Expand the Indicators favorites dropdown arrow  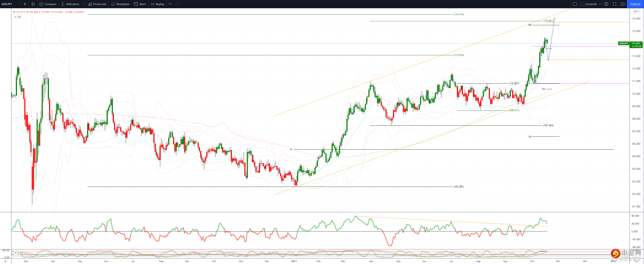84,4
